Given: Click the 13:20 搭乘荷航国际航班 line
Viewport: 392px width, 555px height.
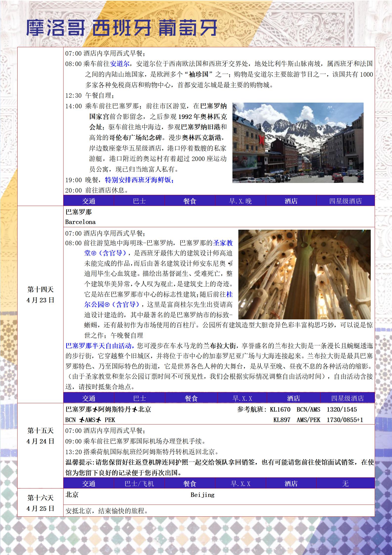Looking at the screenshot, I should 142,452.
